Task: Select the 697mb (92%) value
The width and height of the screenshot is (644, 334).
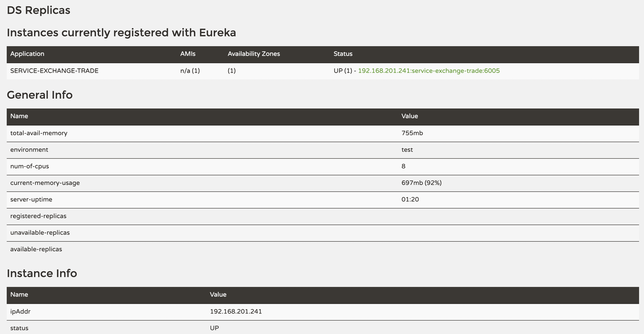Action: (x=422, y=183)
